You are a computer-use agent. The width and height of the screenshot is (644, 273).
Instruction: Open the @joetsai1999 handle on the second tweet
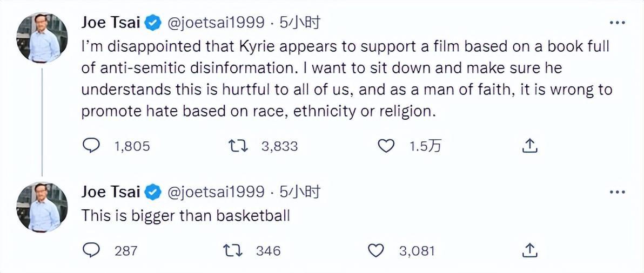pyautogui.click(x=217, y=192)
